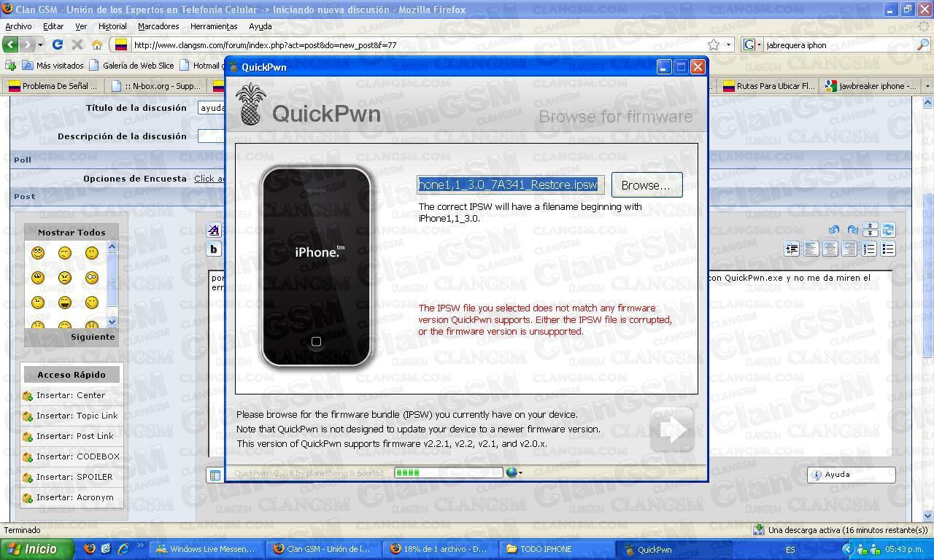Screen dimensions: 934x560
Task: Align text right in post editor
Action: point(849,249)
